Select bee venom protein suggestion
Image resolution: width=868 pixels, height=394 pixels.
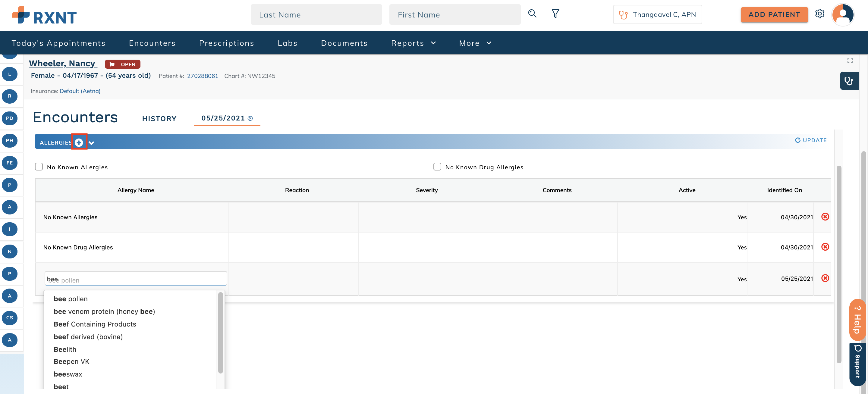tap(104, 311)
